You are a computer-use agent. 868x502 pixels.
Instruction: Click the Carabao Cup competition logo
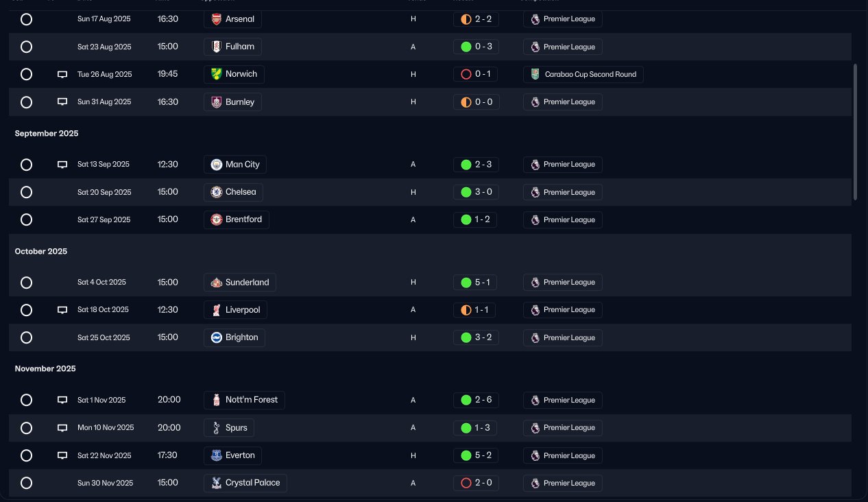click(535, 74)
